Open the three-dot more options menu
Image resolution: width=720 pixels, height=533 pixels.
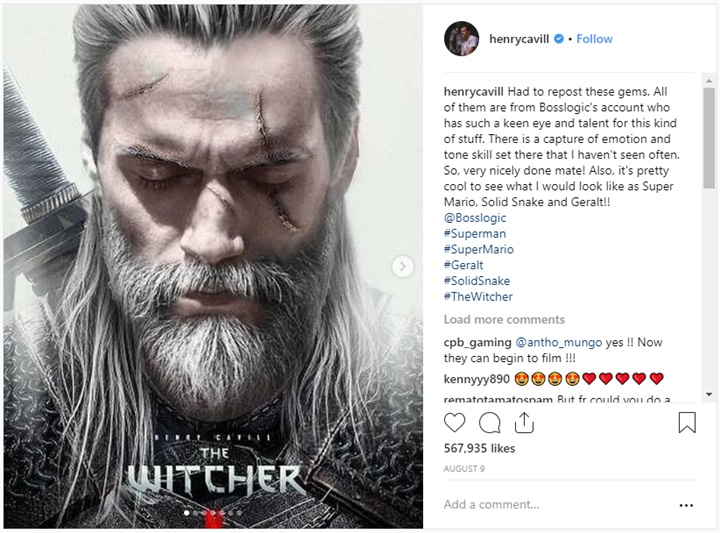click(686, 505)
